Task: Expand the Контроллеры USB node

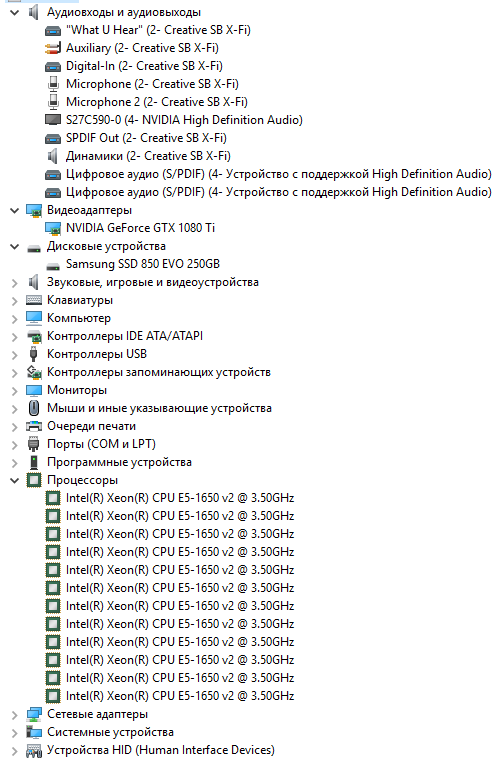Action: click(15, 355)
